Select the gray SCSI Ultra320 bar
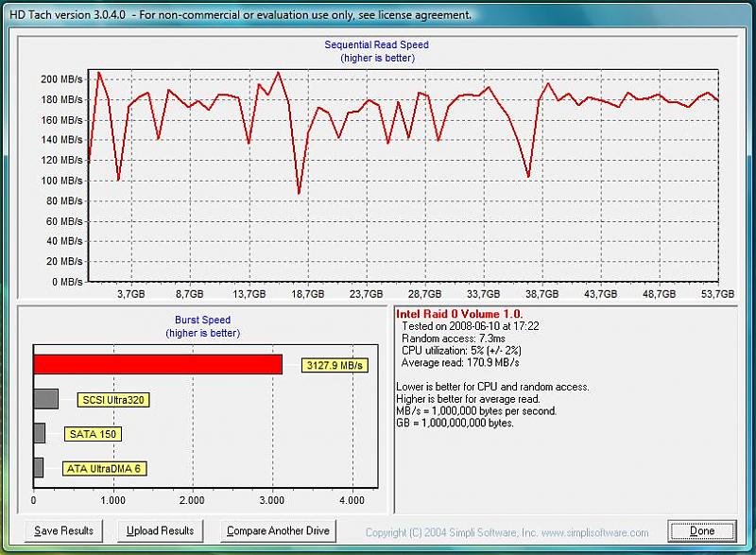This screenshot has height=555, width=756. point(45,399)
